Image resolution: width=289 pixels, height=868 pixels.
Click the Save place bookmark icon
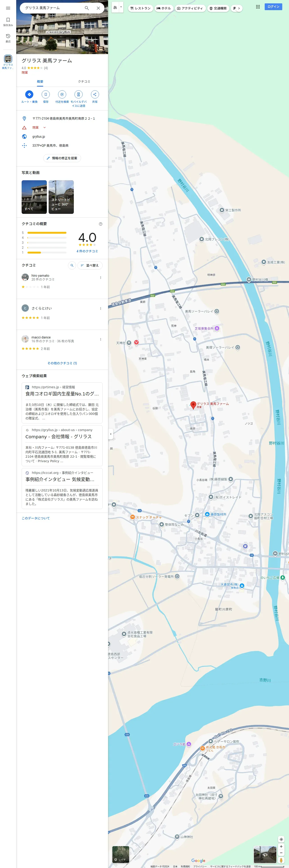[46, 94]
